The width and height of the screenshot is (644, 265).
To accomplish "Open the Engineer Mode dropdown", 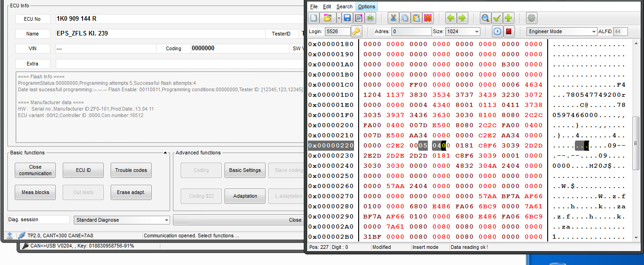I will [x=594, y=31].
